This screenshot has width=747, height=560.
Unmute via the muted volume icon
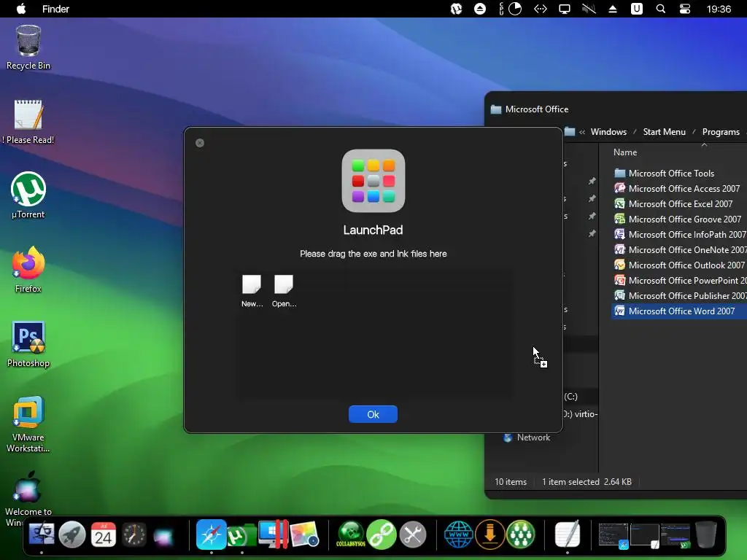coord(589,9)
